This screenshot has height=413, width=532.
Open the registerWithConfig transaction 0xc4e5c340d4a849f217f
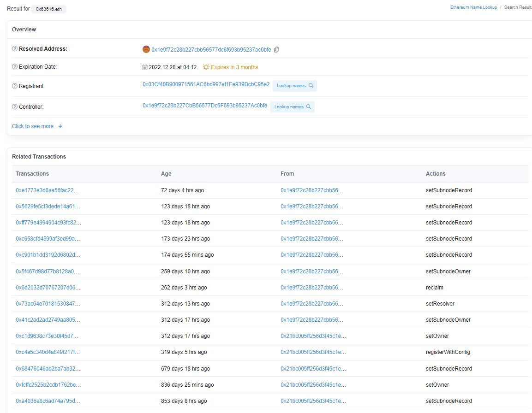coord(48,352)
